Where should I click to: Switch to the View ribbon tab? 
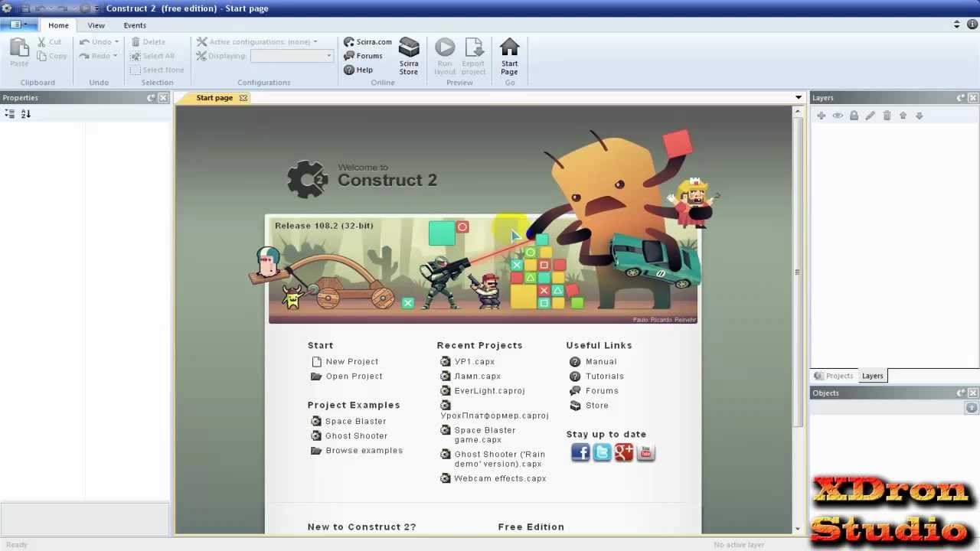(96, 25)
